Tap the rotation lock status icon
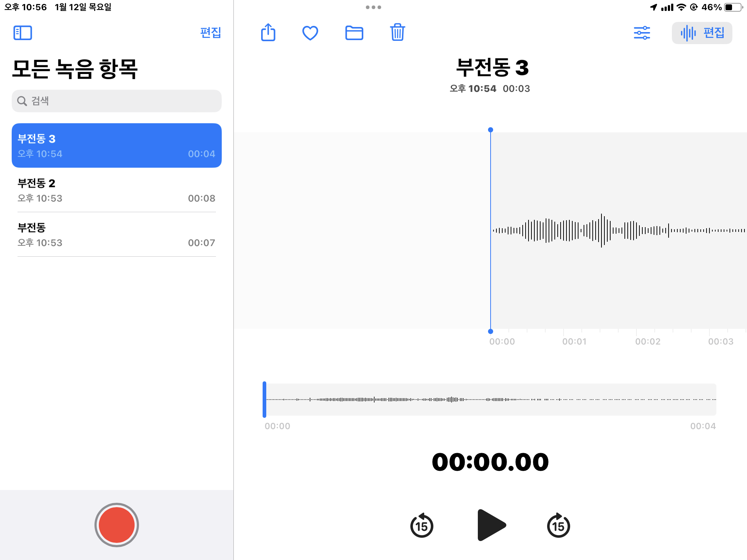Image resolution: width=747 pixels, height=560 pixels. coord(694,7)
